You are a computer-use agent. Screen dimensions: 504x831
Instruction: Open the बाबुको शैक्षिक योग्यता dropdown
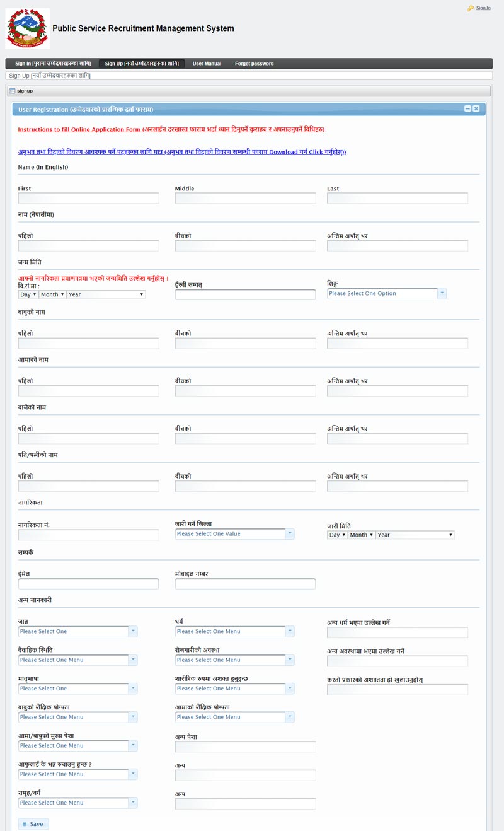(78, 717)
